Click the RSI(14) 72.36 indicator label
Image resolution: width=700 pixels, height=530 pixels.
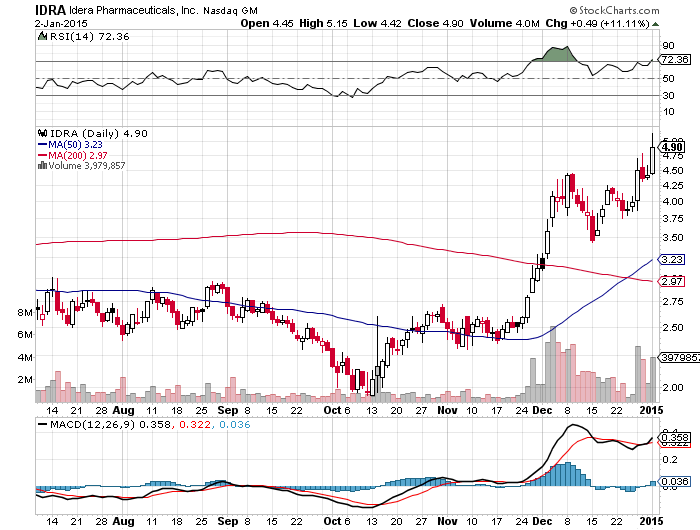[89, 36]
